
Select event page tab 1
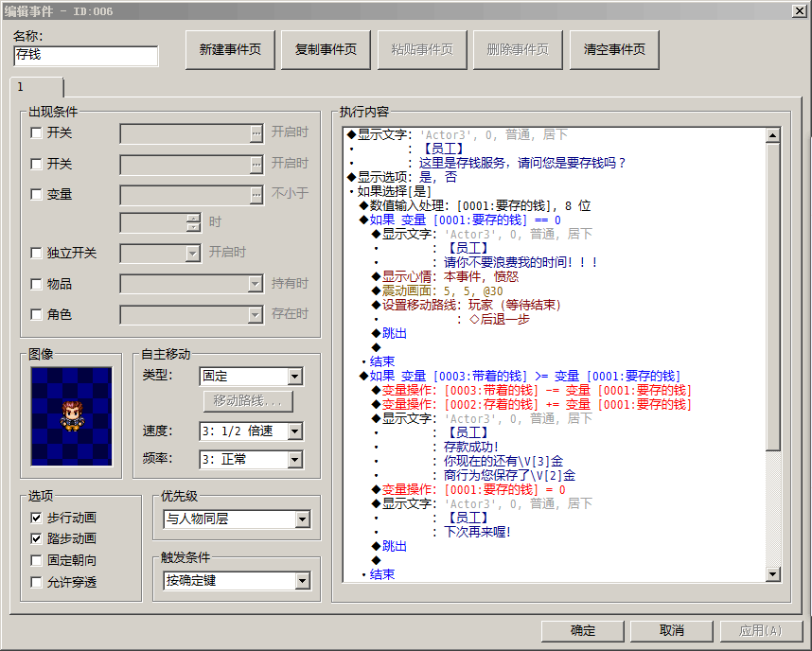coord(36,87)
